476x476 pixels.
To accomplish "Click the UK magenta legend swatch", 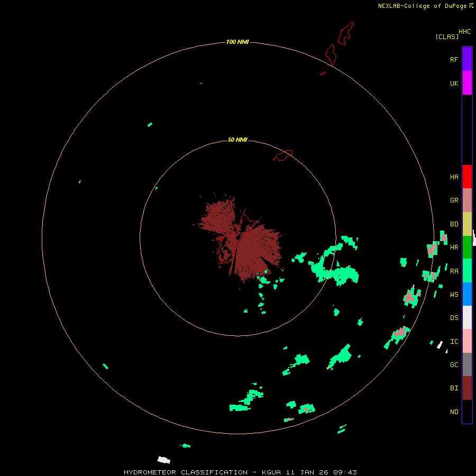I will tap(467, 83).
